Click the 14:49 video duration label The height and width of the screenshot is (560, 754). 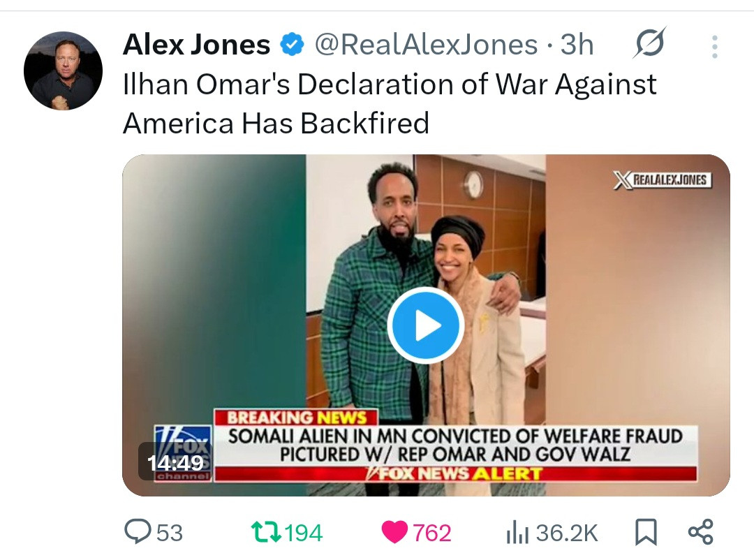175,463
